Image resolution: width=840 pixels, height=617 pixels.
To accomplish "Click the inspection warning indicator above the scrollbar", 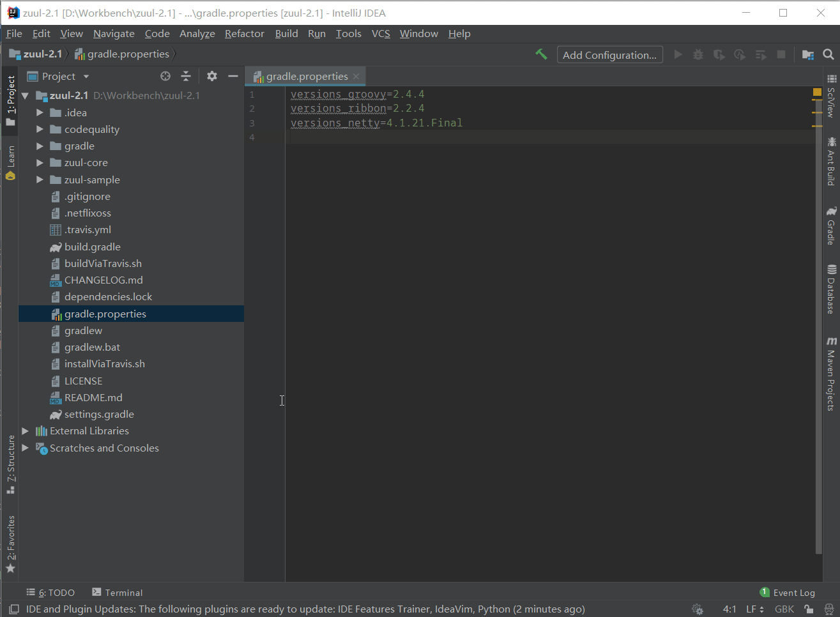I will [x=817, y=92].
